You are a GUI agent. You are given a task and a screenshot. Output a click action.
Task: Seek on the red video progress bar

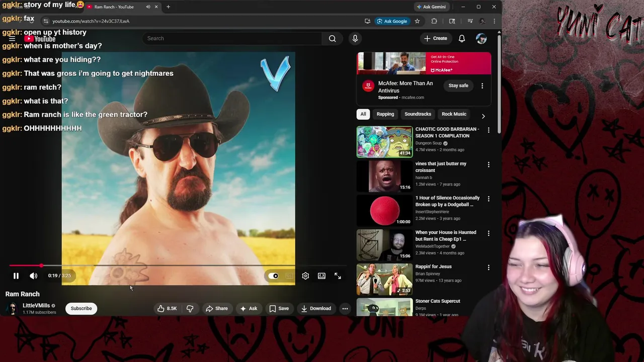pyautogui.click(x=178, y=265)
